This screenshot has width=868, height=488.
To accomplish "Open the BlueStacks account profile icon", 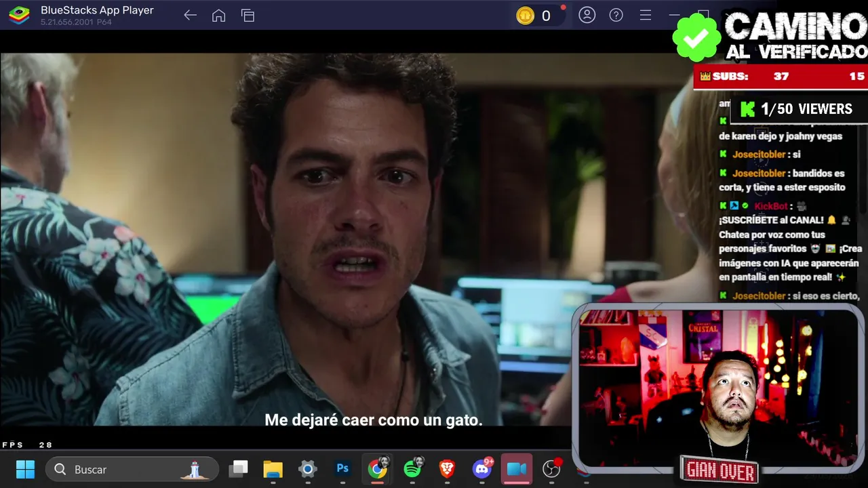I will coord(587,15).
